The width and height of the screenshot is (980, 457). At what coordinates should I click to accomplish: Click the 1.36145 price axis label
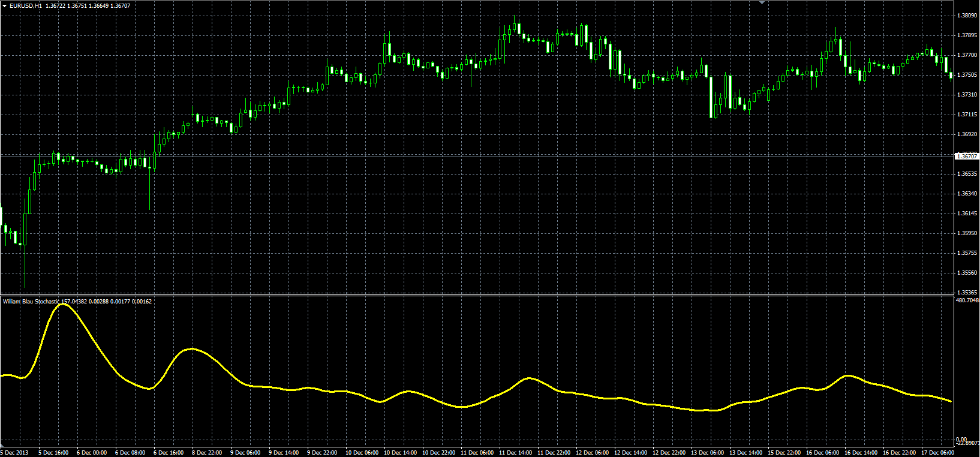pyautogui.click(x=966, y=214)
